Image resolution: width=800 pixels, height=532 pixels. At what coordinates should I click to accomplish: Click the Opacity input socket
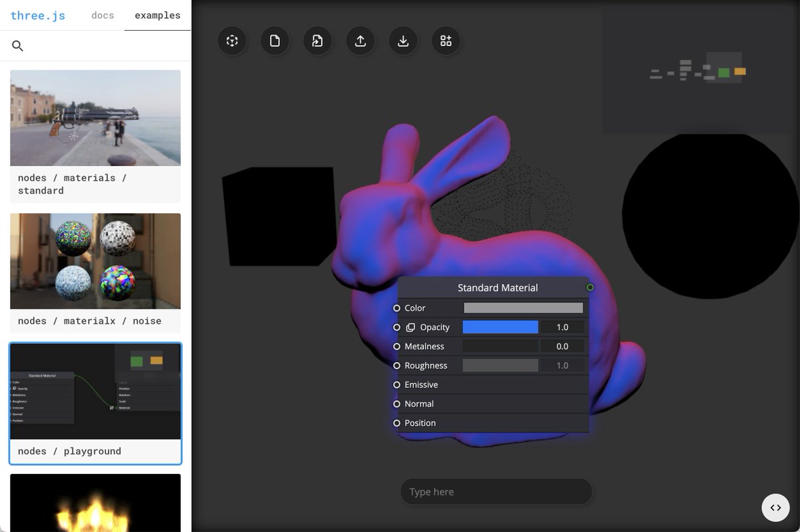coord(397,327)
